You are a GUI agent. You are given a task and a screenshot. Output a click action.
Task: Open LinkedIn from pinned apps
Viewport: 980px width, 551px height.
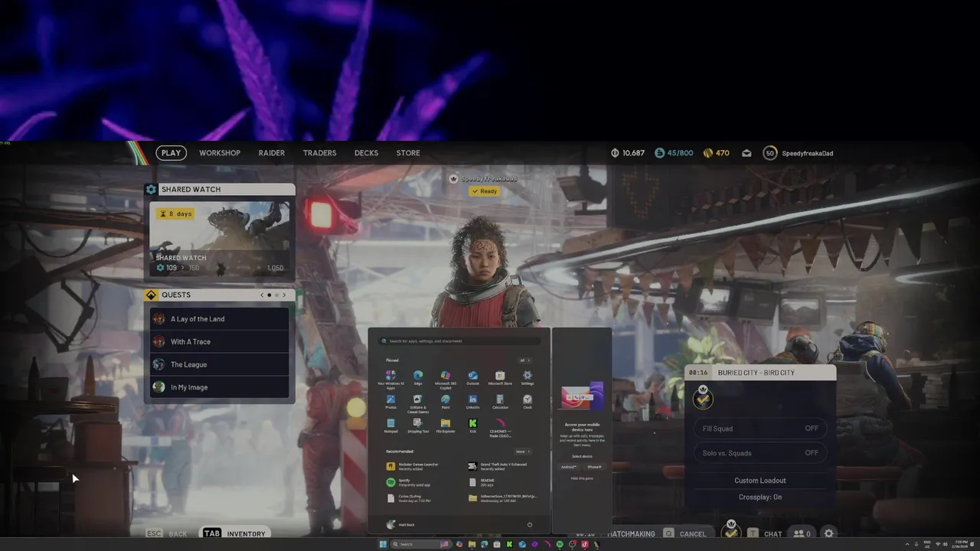472,402
